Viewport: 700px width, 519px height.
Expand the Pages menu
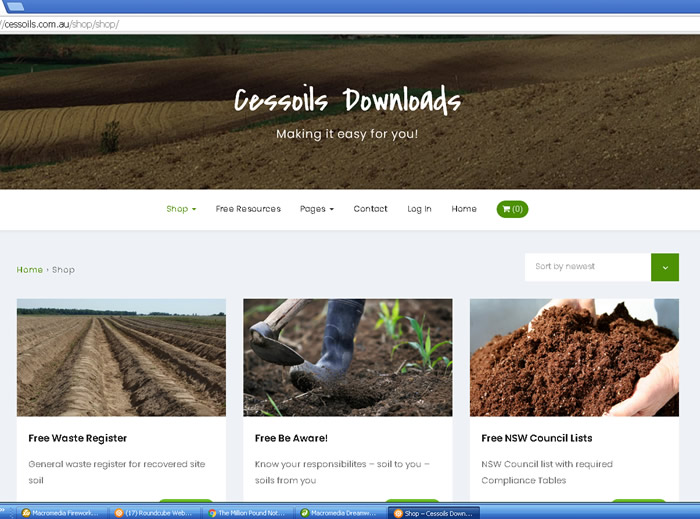click(x=316, y=209)
